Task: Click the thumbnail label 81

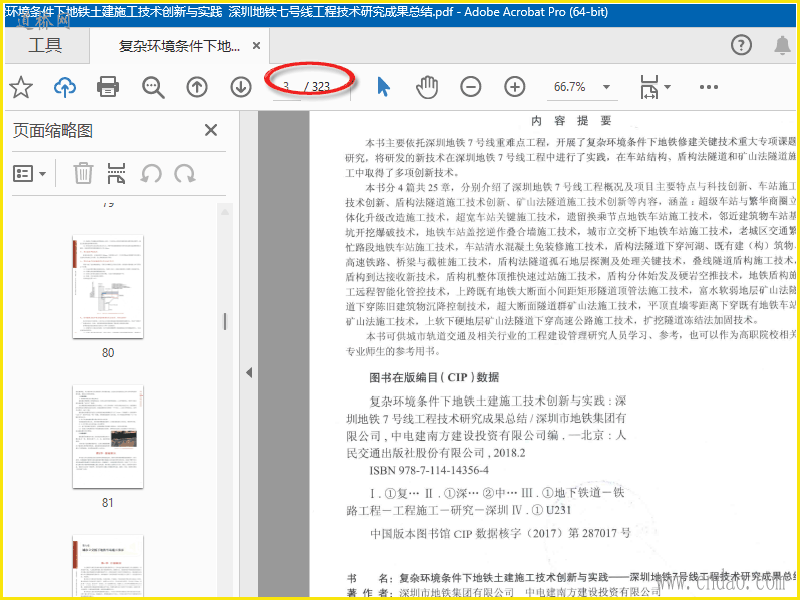Action: pos(108,503)
